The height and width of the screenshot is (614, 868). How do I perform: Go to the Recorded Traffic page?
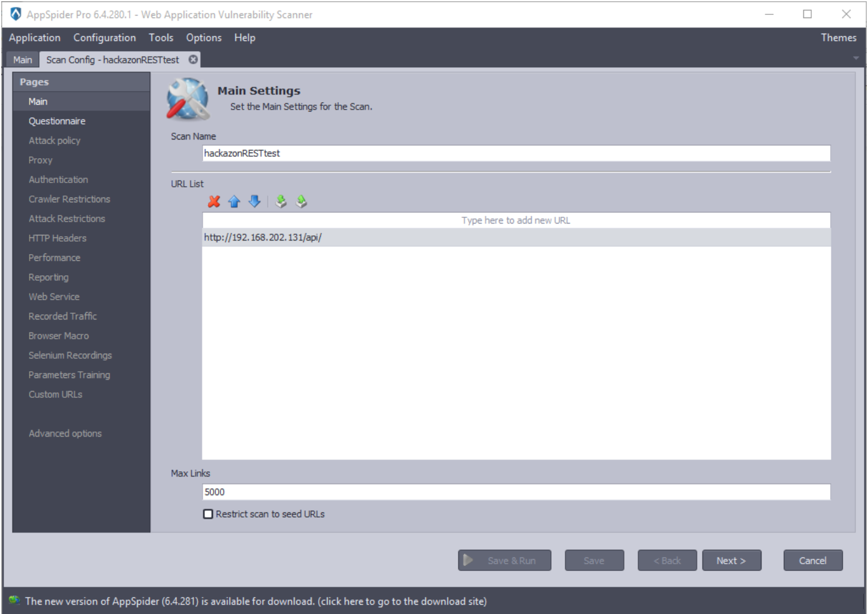point(82,316)
